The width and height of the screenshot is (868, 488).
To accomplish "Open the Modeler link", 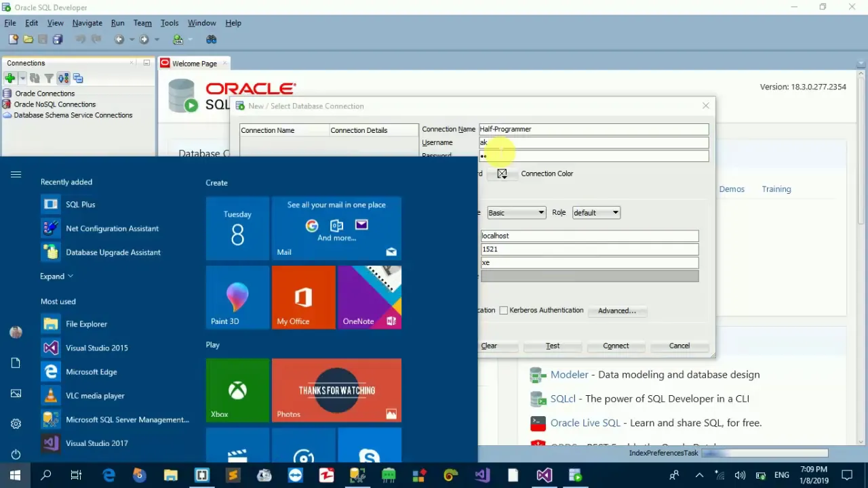I will coord(569,375).
